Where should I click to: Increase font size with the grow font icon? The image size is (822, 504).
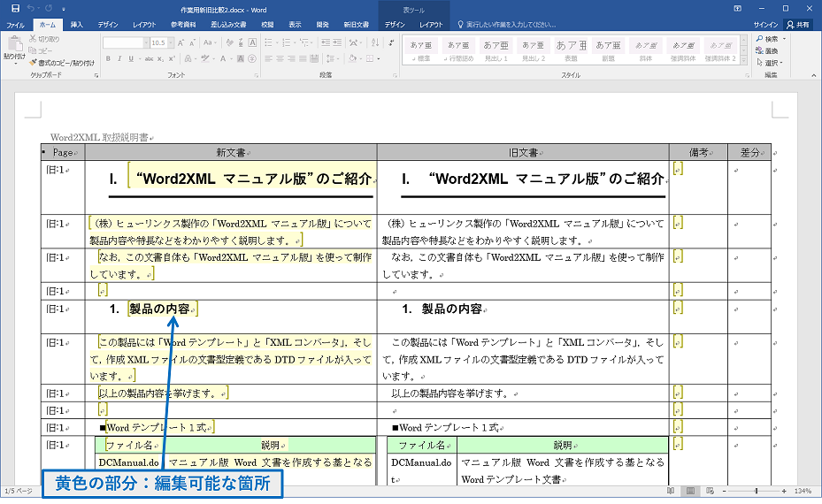click(181, 43)
